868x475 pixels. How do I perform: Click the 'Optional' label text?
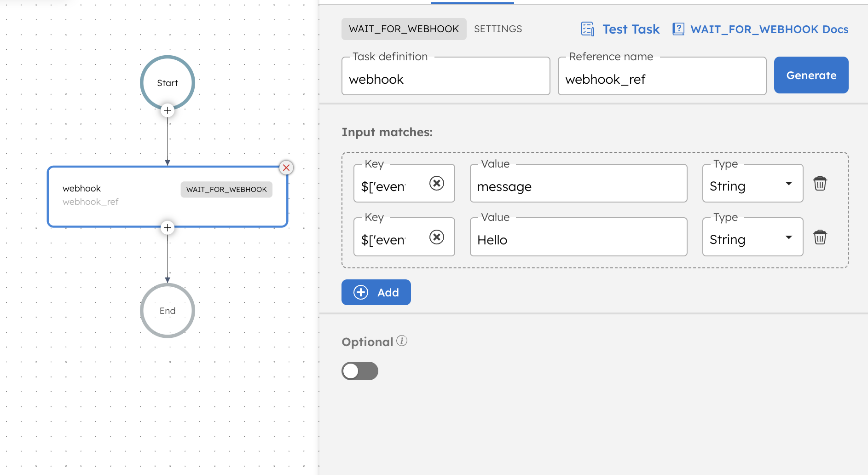point(367,342)
